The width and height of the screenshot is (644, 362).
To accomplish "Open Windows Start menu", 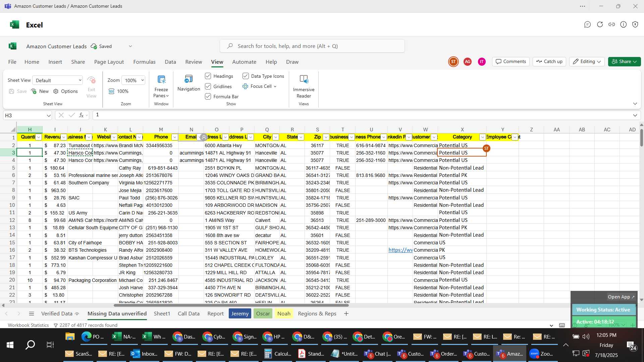I will pos(10,345).
